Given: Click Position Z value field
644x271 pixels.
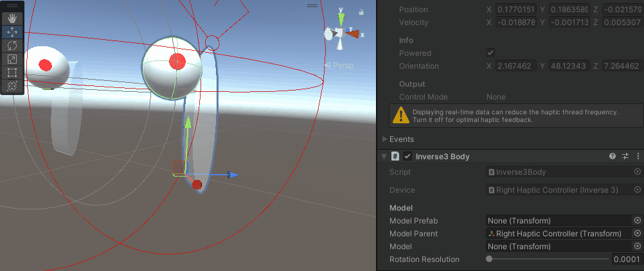Looking at the screenshot, I should tap(622, 10).
